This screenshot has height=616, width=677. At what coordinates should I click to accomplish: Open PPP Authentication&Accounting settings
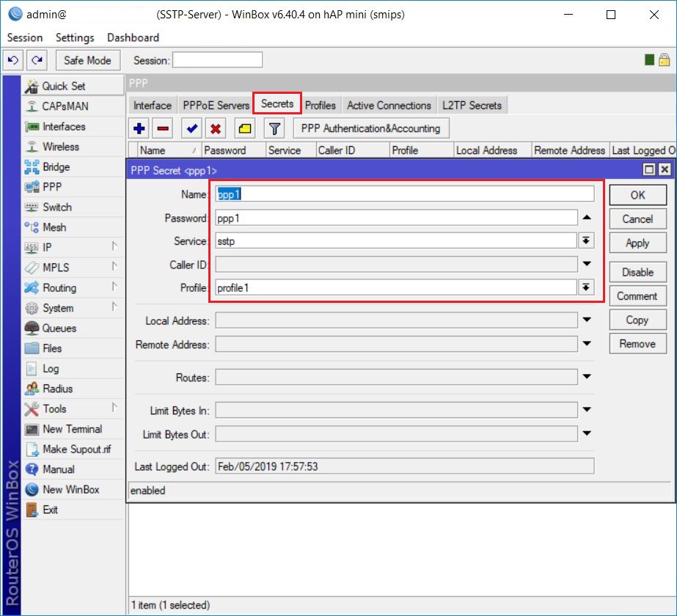371,128
